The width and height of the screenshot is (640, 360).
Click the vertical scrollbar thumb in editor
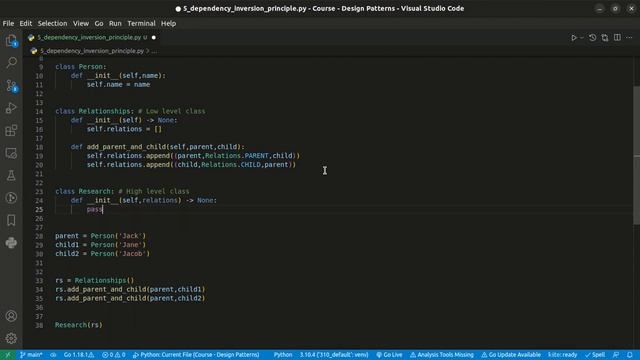pyautogui.click(x=636, y=155)
